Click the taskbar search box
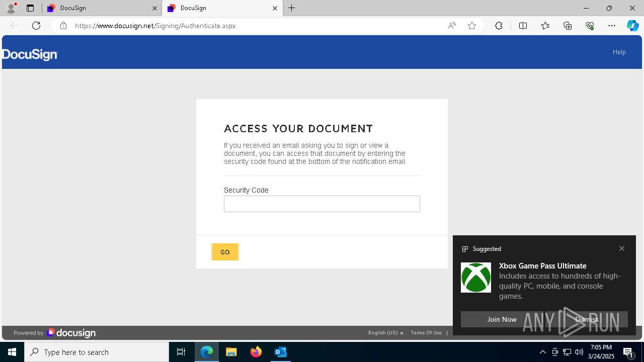Screen dimensions: 644x362 (x=97, y=352)
